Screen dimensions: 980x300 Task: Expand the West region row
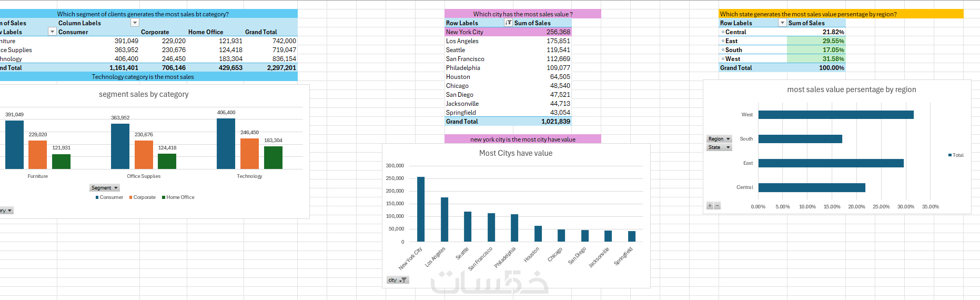tap(723, 59)
